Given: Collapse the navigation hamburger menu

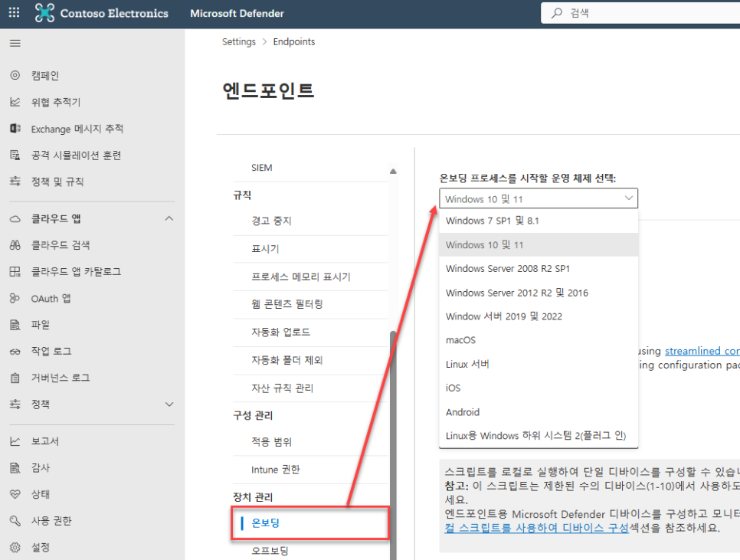Looking at the screenshot, I should [x=15, y=44].
